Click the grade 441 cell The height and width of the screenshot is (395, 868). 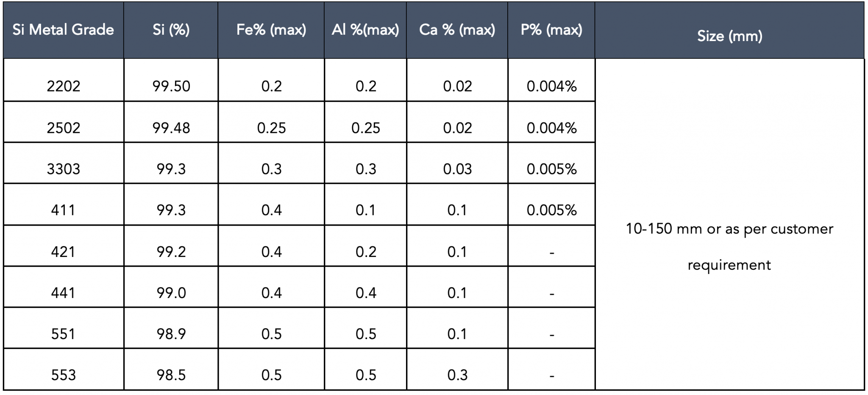[63, 293]
